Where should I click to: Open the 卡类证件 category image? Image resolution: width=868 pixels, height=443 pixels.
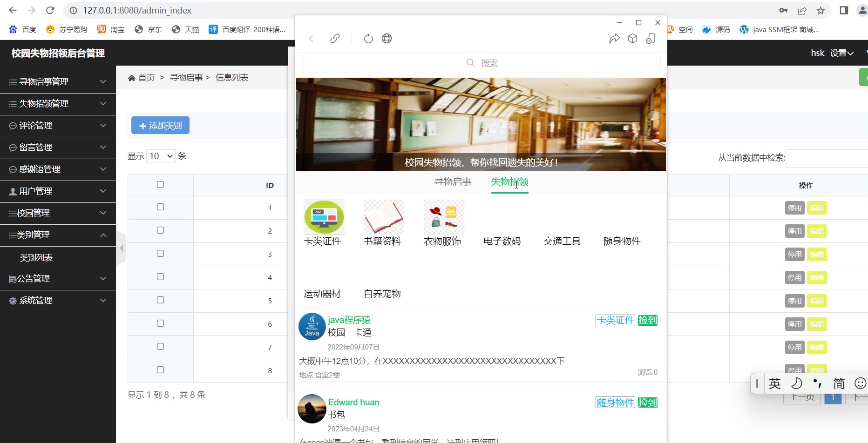[324, 217]
